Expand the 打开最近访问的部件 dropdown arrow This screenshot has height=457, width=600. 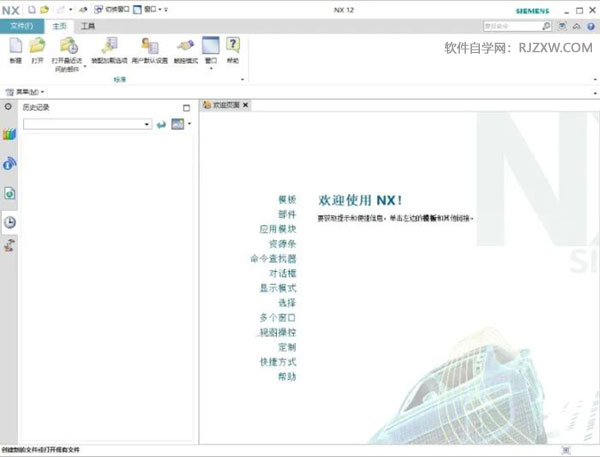[x=85, y=66]
